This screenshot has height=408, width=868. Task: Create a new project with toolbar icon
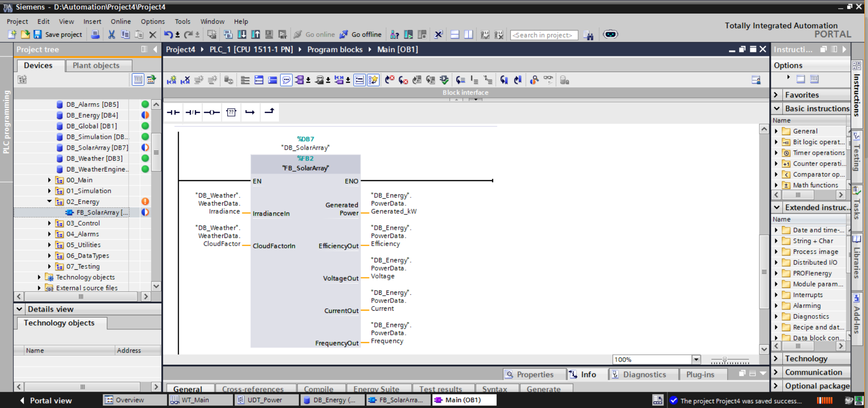point(12,35)
